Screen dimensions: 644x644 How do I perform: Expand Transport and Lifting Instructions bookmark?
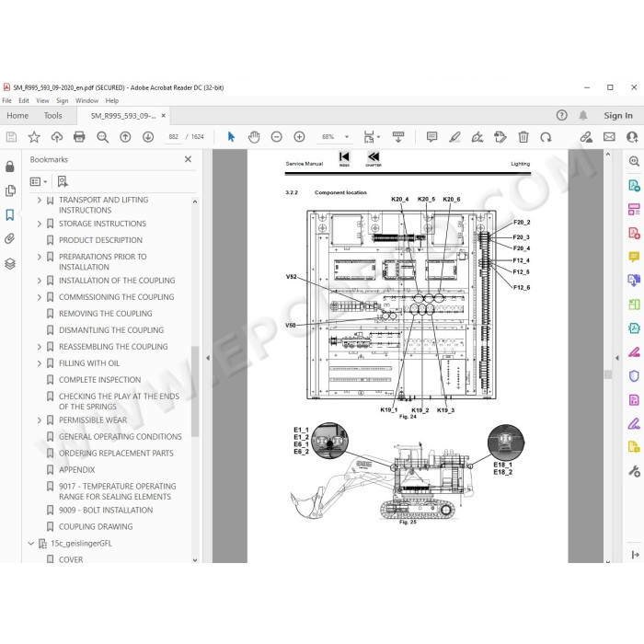click(39, 200)
